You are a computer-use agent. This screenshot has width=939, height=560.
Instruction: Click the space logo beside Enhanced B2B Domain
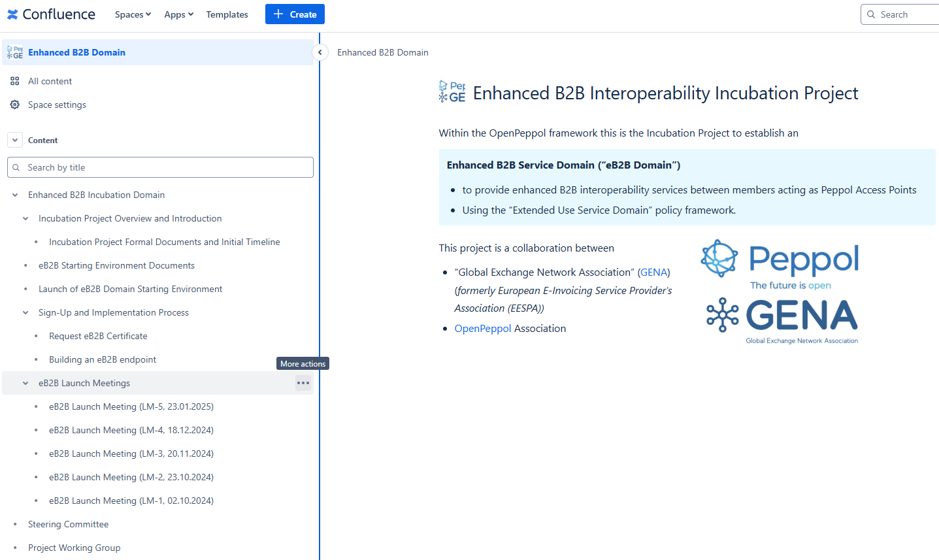pos(15,52)
